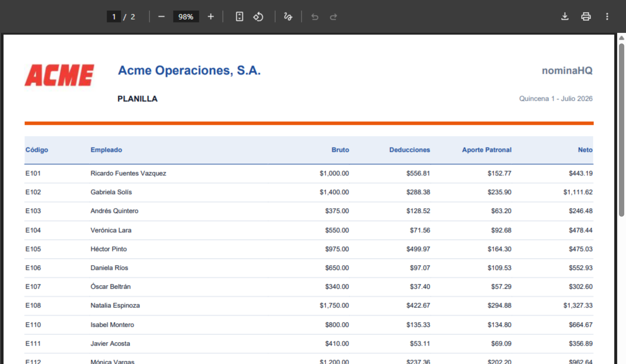
Task: Click Daniela Ríos's neto '$552.93'
Action: 581,268
